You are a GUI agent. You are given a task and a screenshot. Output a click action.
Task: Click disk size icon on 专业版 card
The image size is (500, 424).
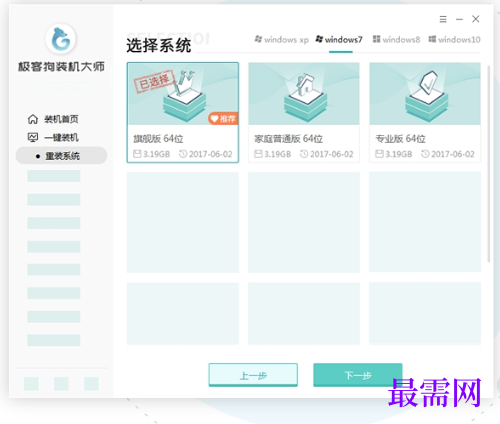coord(379,154)
